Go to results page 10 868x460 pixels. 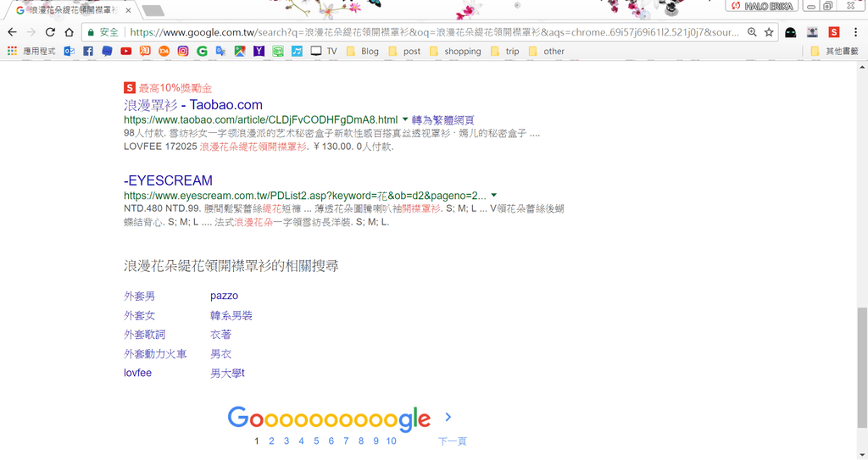392,441
